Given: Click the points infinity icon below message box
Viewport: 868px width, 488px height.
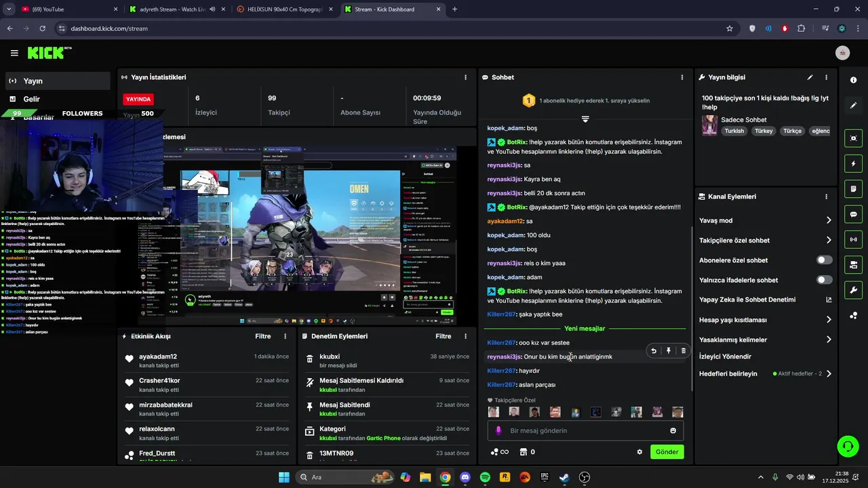Looking at the screenshot, I should (499, 452).
